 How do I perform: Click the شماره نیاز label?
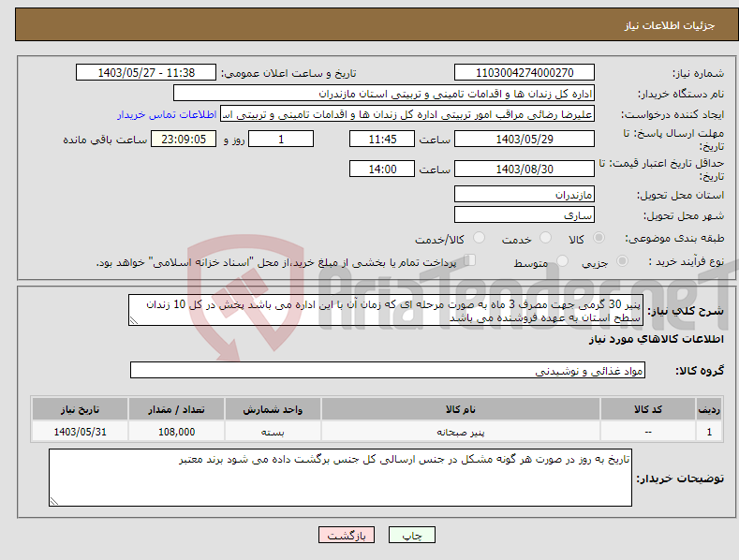pyautogui.click(x=698, y=74)
